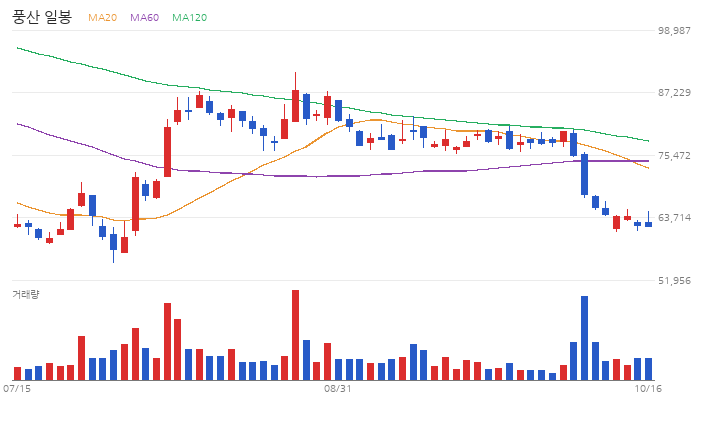720x440 pixels.
Task: Click the 75,472 price axis label
Action: [x=674, y=156]
